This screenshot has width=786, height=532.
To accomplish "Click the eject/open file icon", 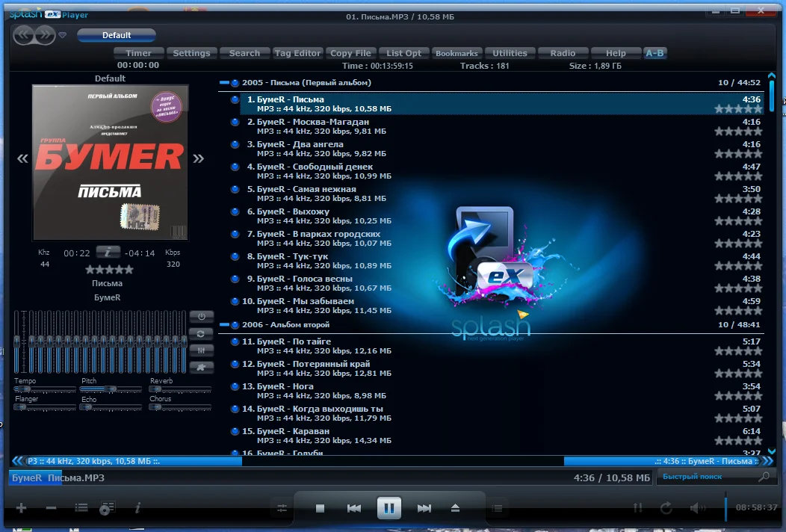I will 455,508.
